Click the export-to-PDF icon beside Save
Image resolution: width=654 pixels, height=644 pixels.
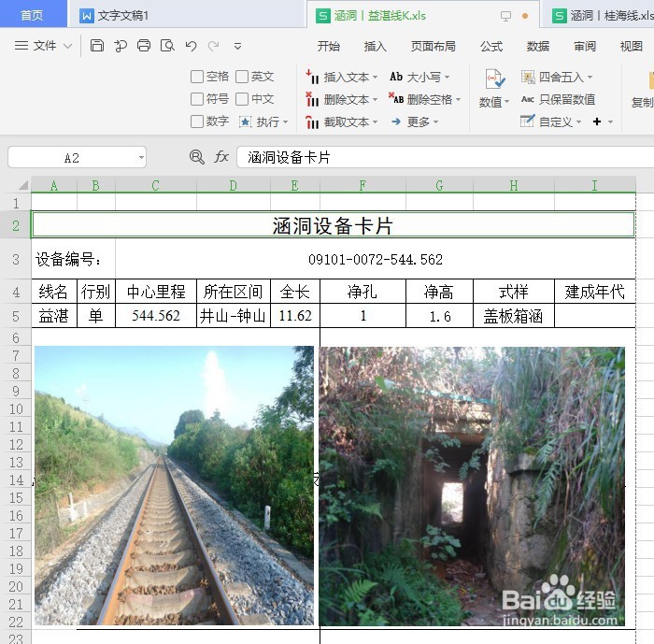pyautogui.click(x=121, y=46)
